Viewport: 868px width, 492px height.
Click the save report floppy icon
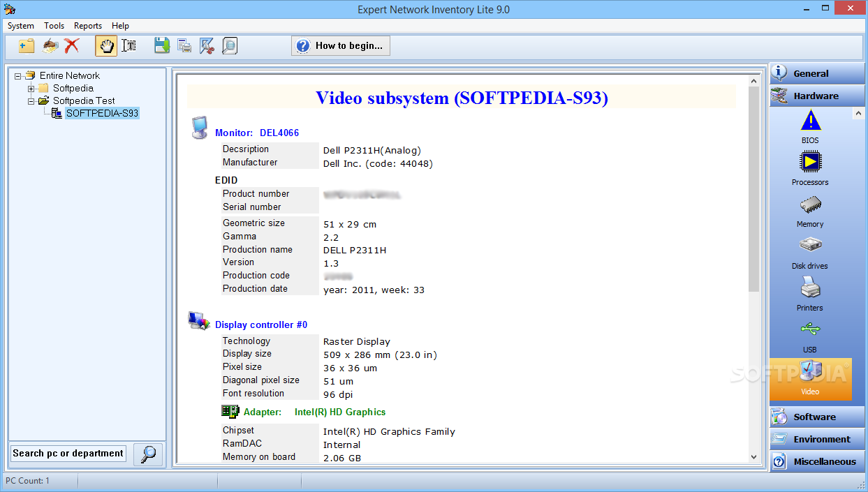pyautogui.click(x=162, y=46)
